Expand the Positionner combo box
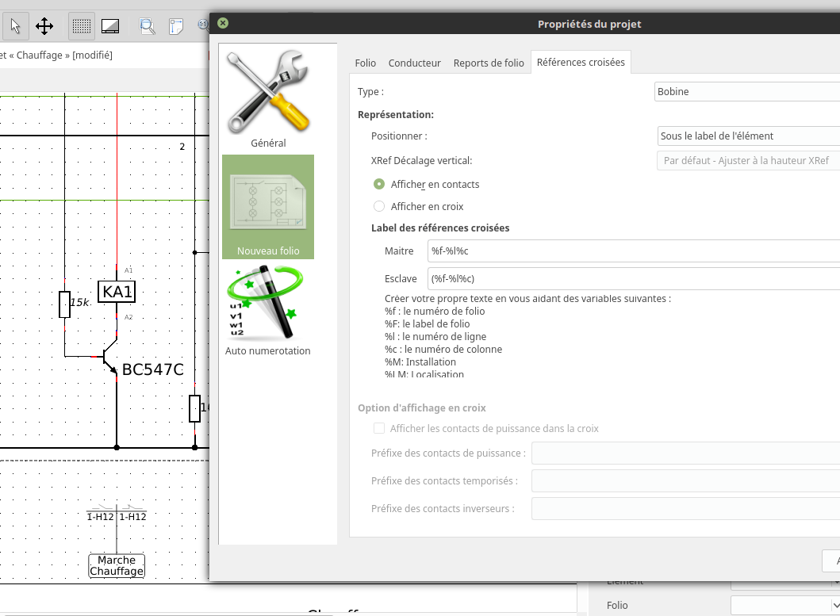The width and height of the screenshot is (840, 616). (747, 136)
